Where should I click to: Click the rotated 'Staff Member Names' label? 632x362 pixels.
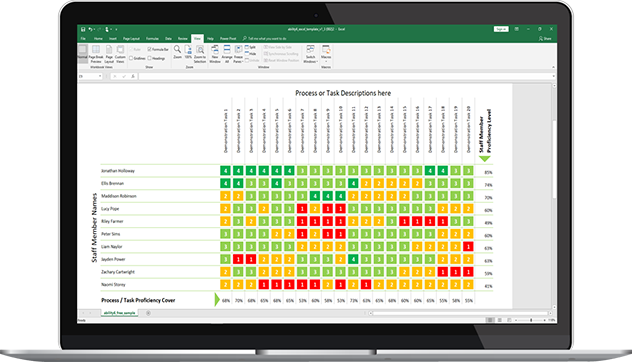[94, 228]
